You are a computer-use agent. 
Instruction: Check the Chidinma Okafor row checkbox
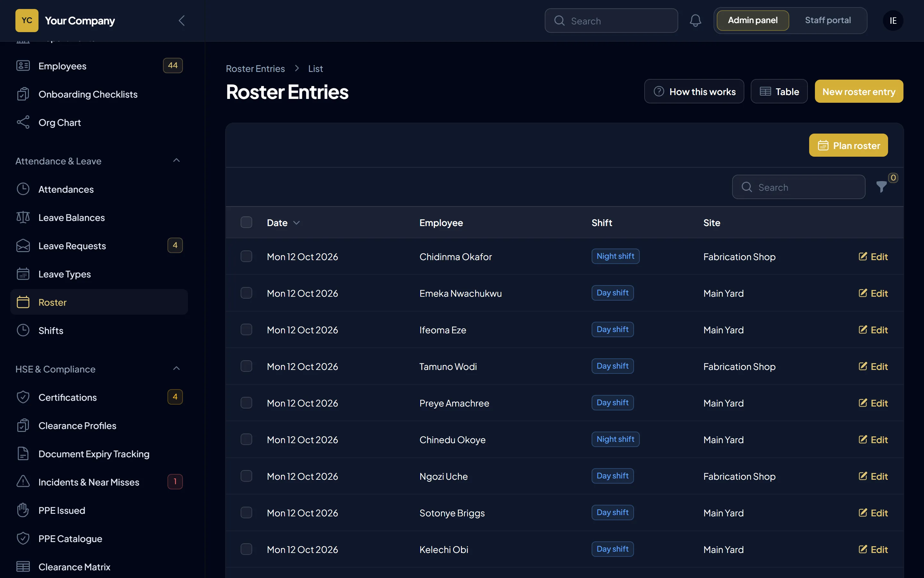click(x=246, y=256)
